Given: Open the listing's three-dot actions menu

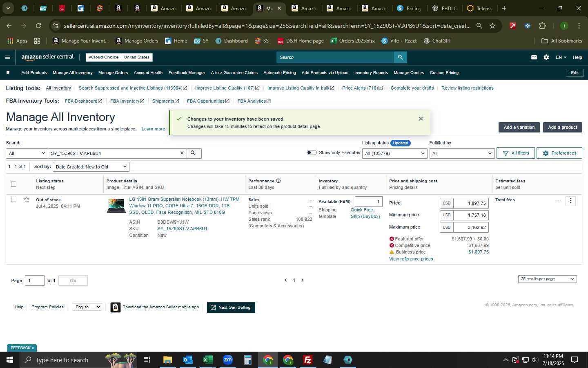Looking at the screenshot, I should coord(570,201).
